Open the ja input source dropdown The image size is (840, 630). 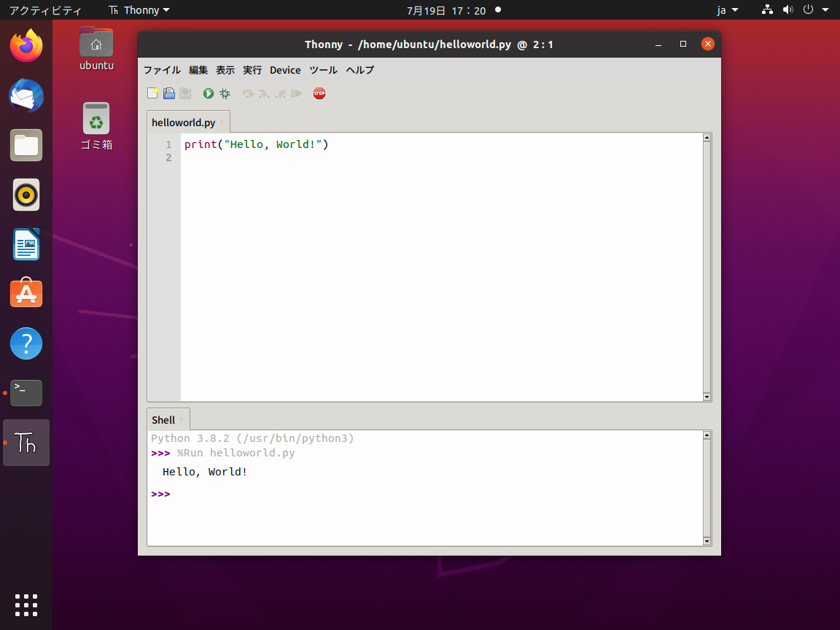click(728, 10)
